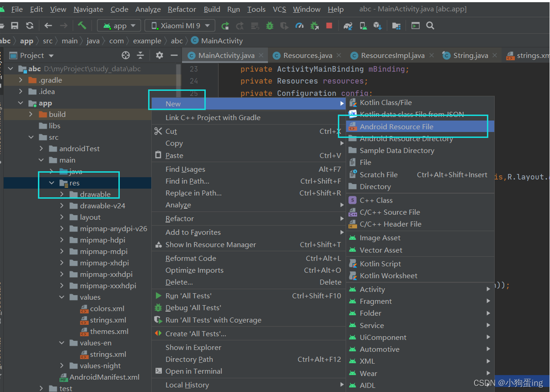Click the Make Project hammer icon

[x=82, y=25]
